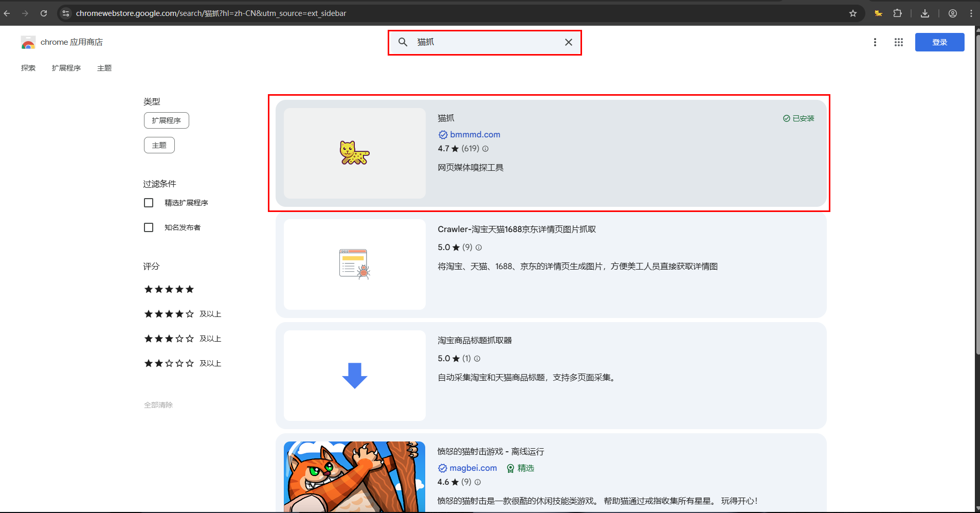The width and height of the screenshot is (980, 513).
Task: Open the Extensions puzzle menu
Action: click(898, 13)
